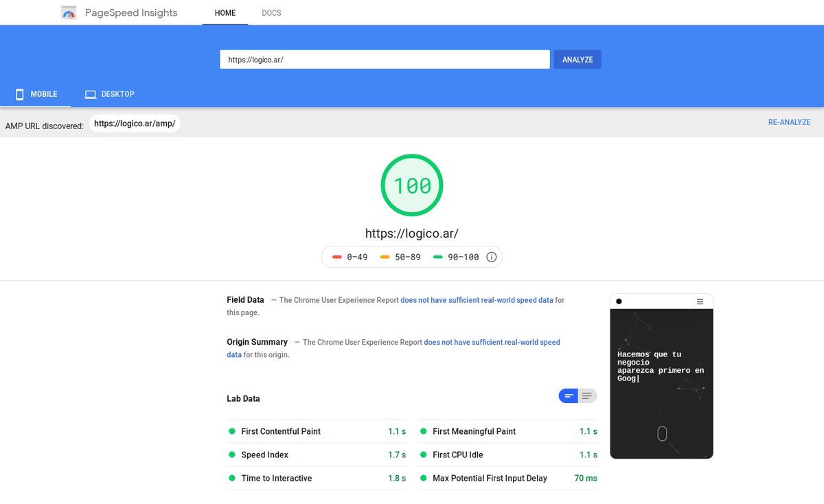Screen dimensions: 824x504
Task: Click the 1.7 s Speed Index value
Action: click(x=397, y=455)
